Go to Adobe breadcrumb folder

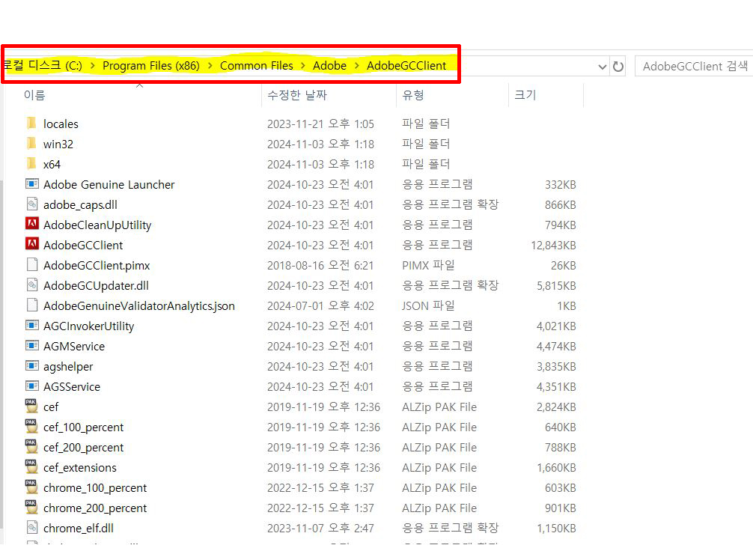pos(329,65)
